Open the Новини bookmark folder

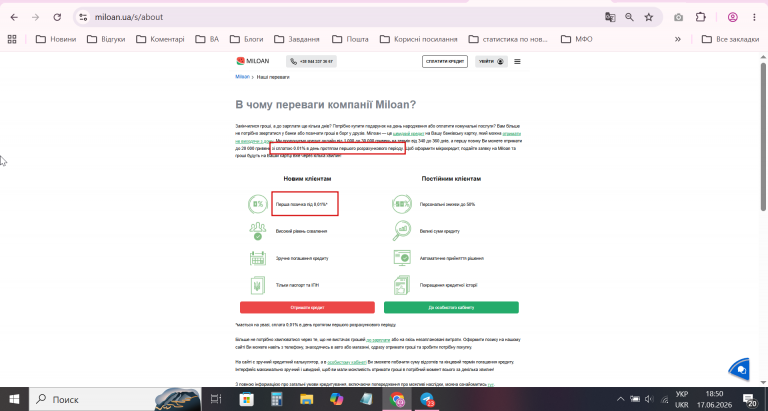pyautogui.click(x=56, y=39)
